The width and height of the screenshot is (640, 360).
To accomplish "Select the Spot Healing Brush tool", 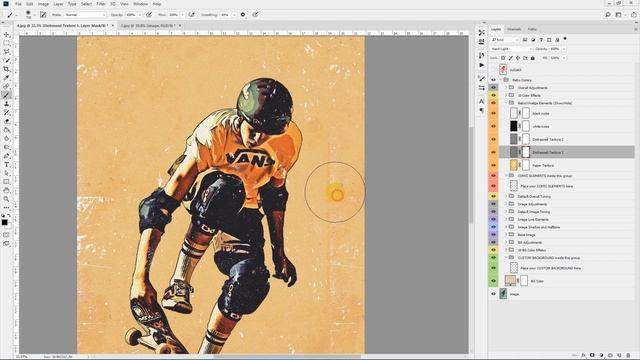I will (x=6, y=87).
